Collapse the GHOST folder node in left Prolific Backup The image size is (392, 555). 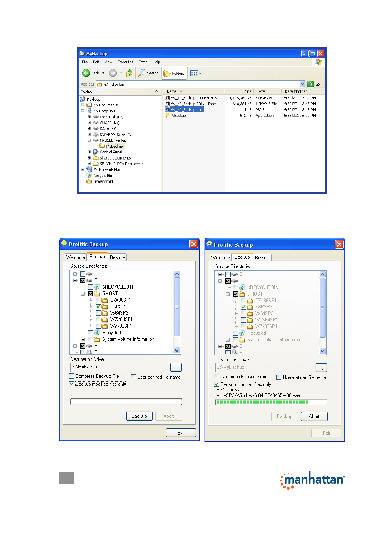(83, 294)
